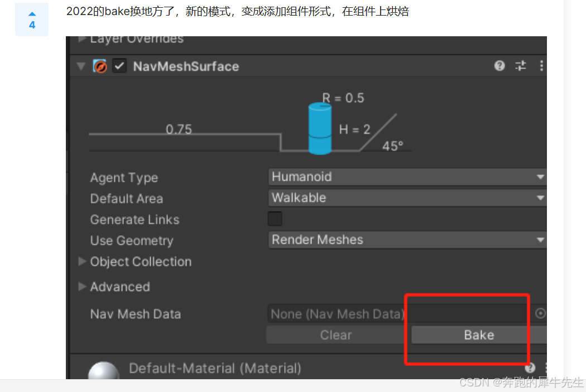Enable the Generate Links checkbox

point(275,219)
